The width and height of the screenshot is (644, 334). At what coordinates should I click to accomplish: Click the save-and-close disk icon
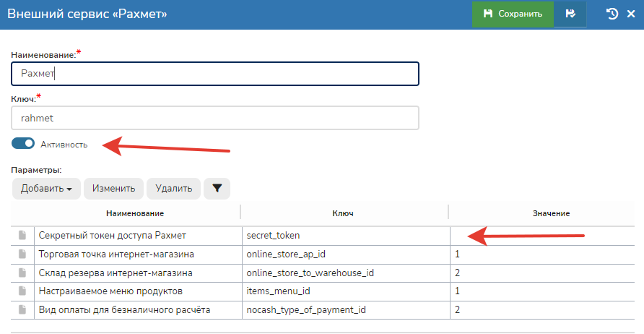(x=570, y=14)
